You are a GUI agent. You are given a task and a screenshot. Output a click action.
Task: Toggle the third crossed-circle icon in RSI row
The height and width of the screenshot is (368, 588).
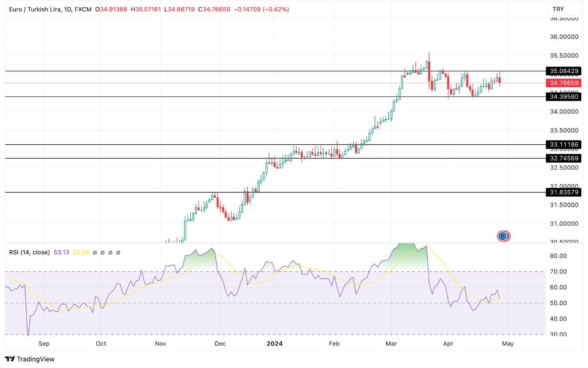[x=110, y=253]
